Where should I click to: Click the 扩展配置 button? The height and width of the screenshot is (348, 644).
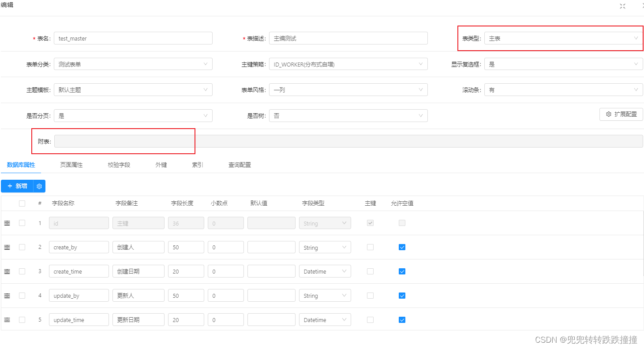point(621,114)
